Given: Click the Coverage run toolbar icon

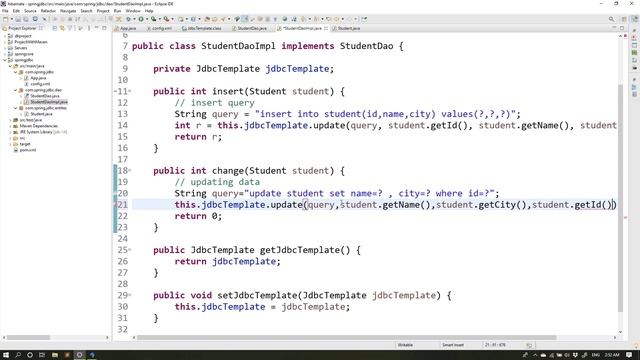Looking at the screenshot, I should point(153,19).
